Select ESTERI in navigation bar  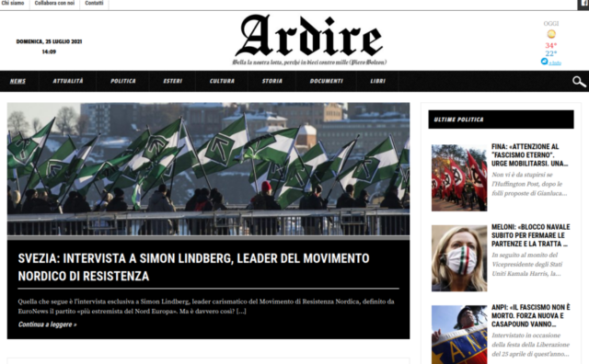172,81
